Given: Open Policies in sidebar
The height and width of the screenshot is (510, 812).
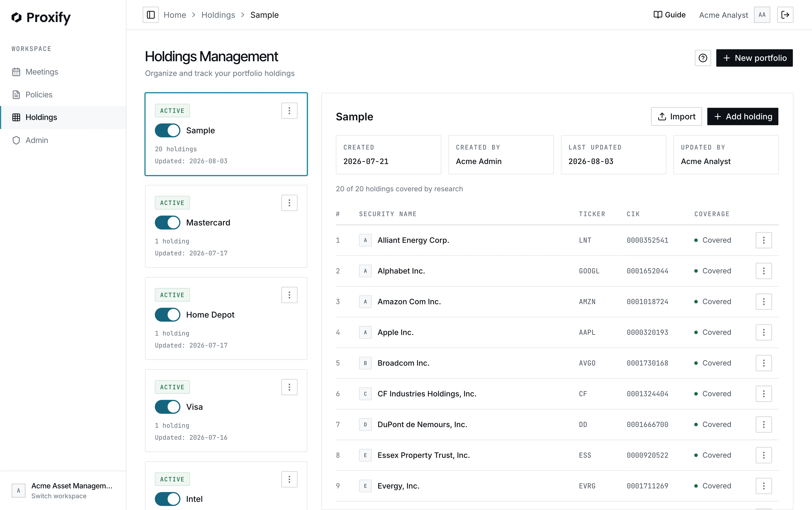Looking at the screenshot, I should [63, 95].
